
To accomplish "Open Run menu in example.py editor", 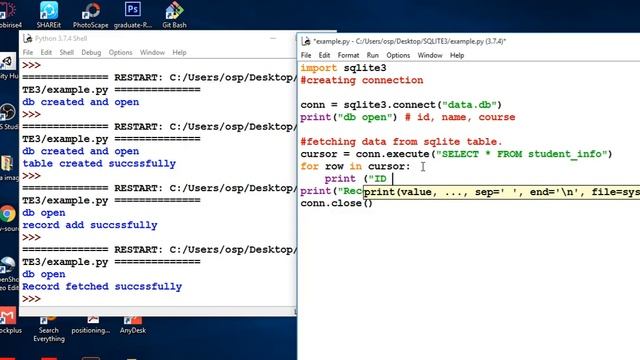I will (x=372, y=55).
